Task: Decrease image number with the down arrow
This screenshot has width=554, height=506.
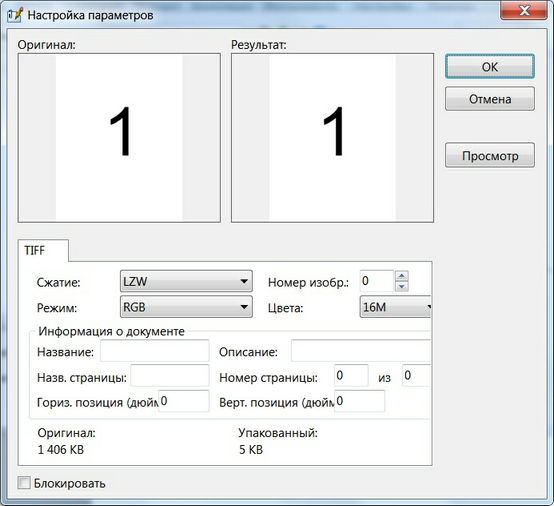Action: click(401, 286)
